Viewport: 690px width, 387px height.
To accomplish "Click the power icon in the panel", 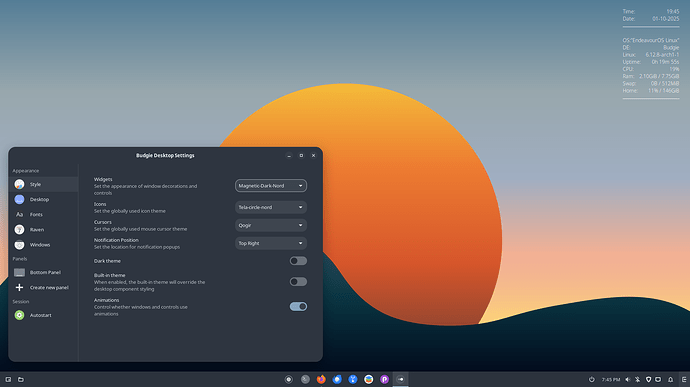I will (x=591, y=380).
